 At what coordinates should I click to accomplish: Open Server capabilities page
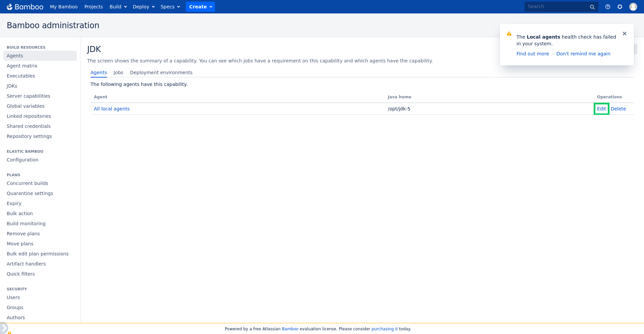[x=40, y=96]
